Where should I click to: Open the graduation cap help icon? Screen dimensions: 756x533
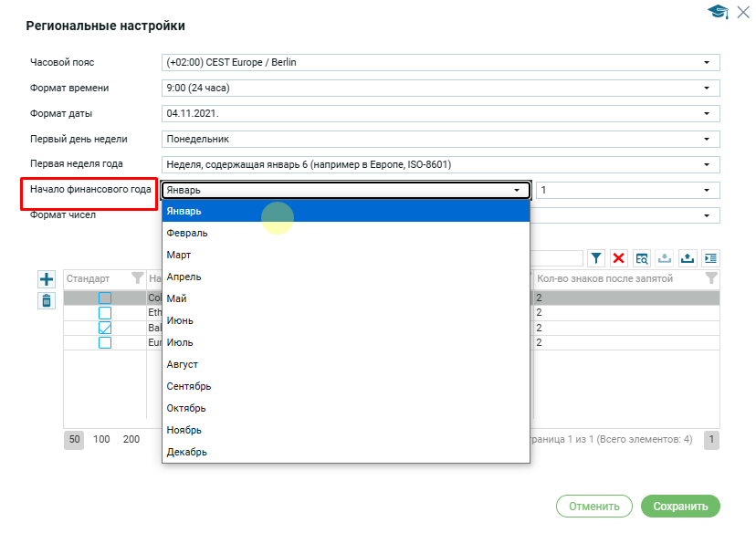[718, 11]
